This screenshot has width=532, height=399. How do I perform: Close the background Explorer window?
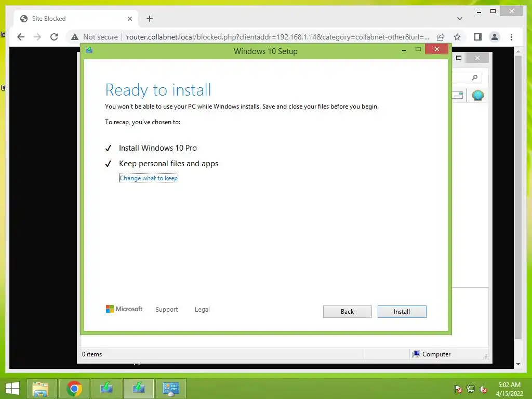[477, 58]
